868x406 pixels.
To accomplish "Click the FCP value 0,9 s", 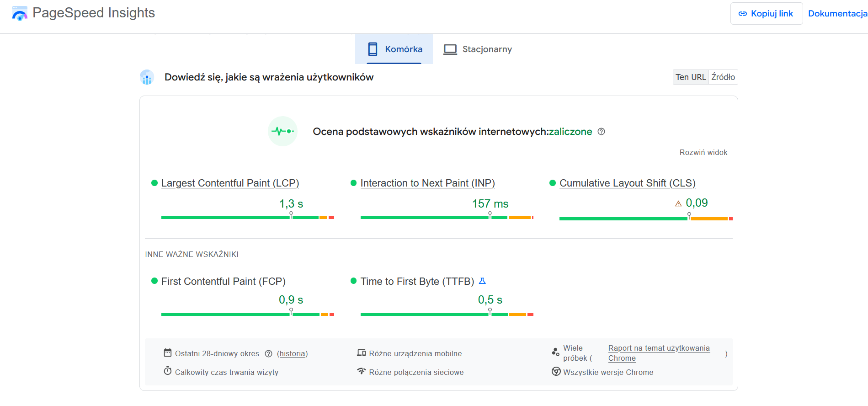I will click(x=291, y=299).
